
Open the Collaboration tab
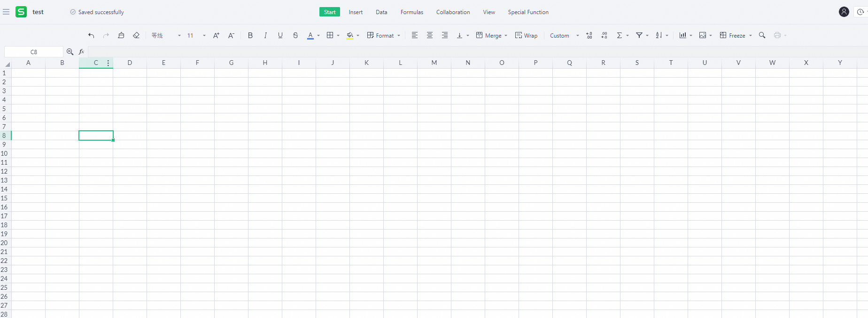[453, 12]
